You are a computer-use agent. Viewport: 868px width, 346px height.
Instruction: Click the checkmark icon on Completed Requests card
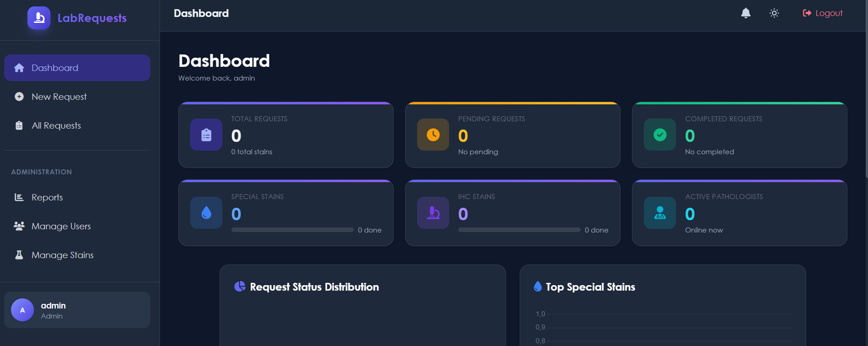[x=659, y=135]
